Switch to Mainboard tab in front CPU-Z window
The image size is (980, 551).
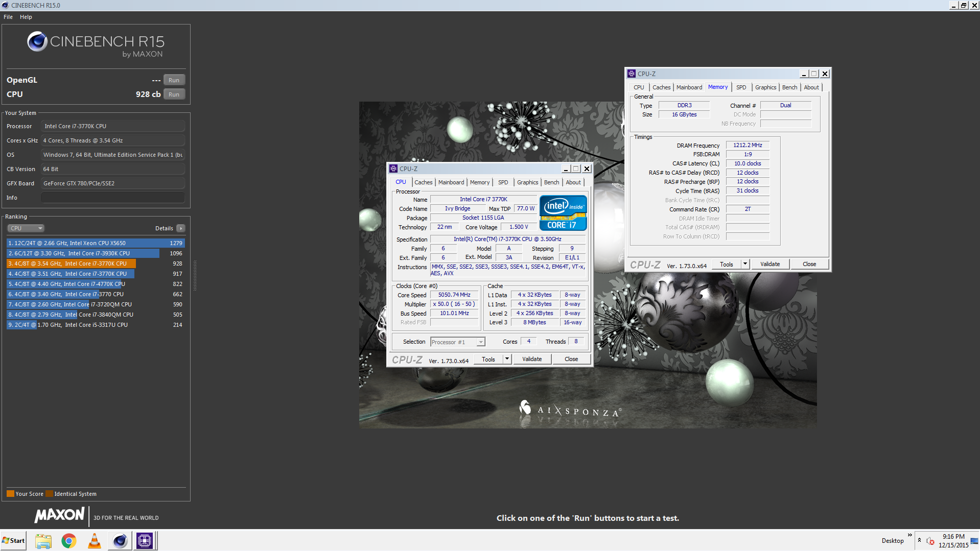451,182
